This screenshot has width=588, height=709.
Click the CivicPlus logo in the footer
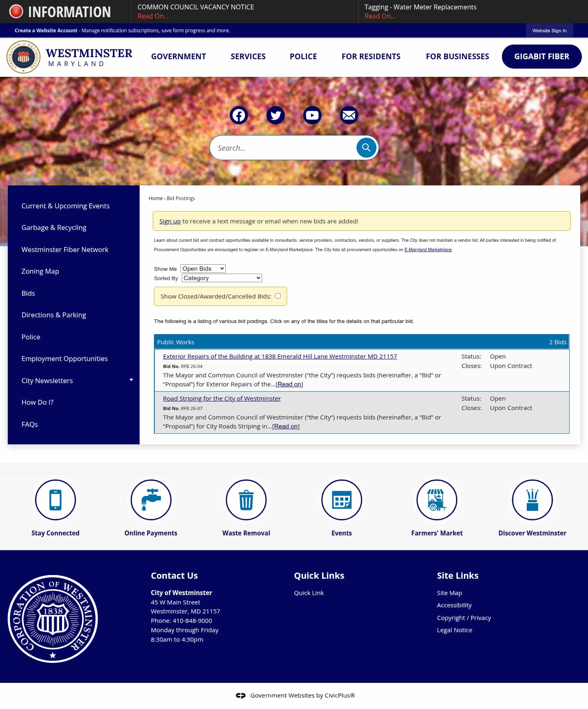(x=241, y=696)
